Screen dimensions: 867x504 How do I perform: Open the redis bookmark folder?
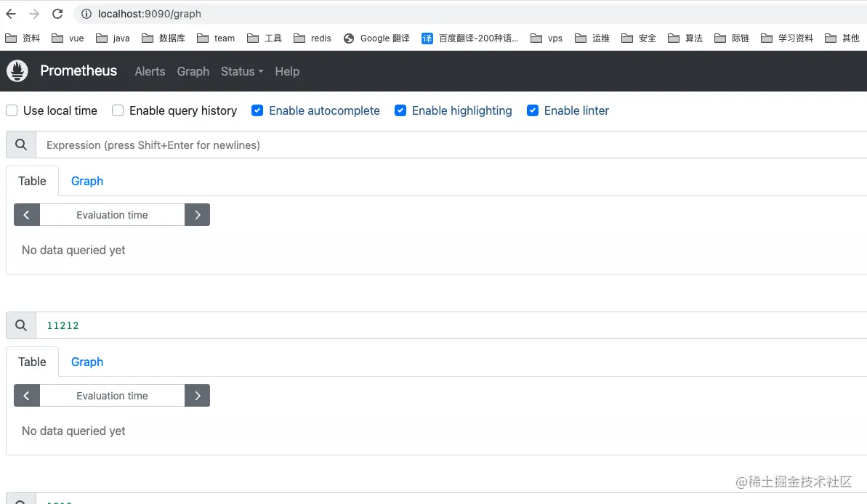pos(312,38)
